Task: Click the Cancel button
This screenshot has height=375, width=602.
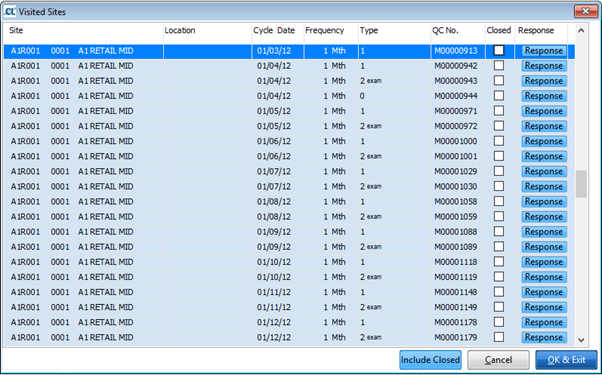Action: click(498, 360)
